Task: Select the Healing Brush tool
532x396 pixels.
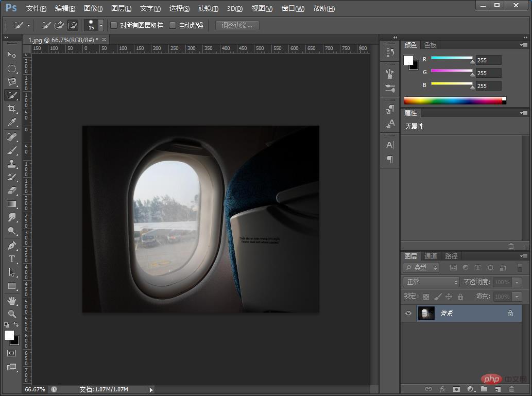Action: 12,137
